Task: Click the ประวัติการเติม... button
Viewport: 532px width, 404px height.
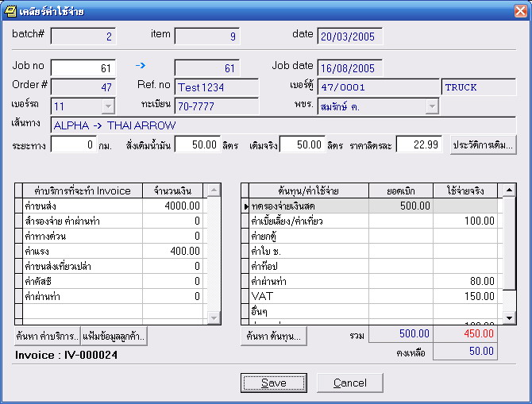Action: [x=483, y=145]
